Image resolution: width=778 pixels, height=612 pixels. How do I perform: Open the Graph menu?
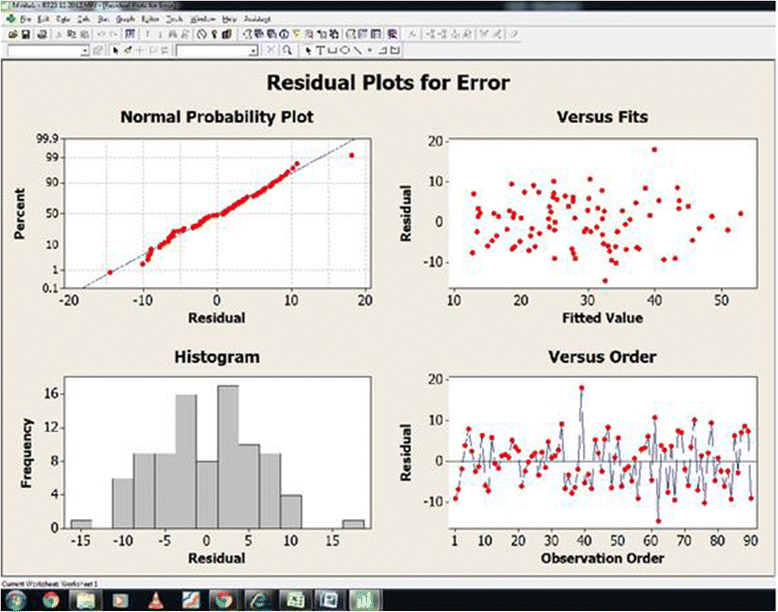(126, 19)
